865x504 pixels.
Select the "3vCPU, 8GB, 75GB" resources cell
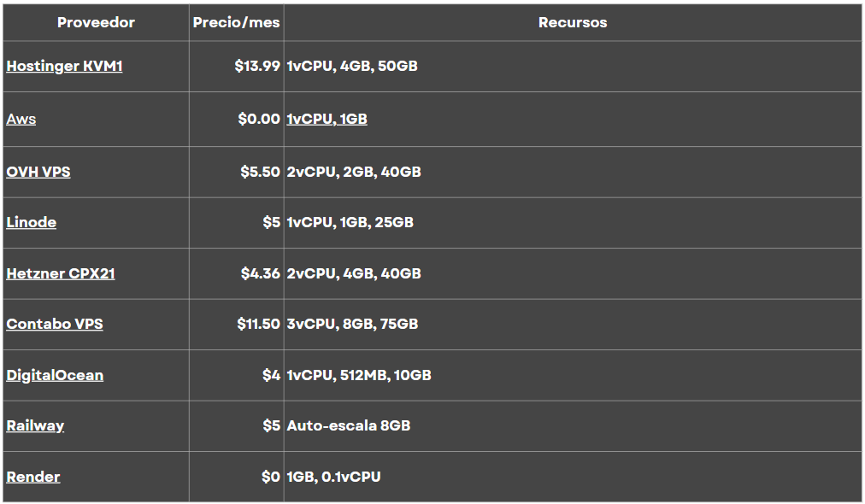coord(352,324)
